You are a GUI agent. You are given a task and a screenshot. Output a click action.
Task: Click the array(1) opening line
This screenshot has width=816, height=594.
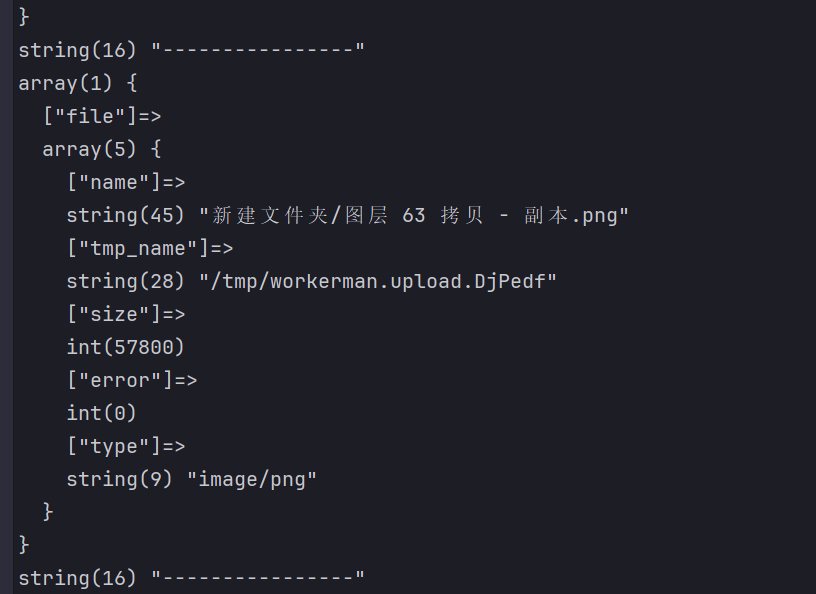click(78, 83)
